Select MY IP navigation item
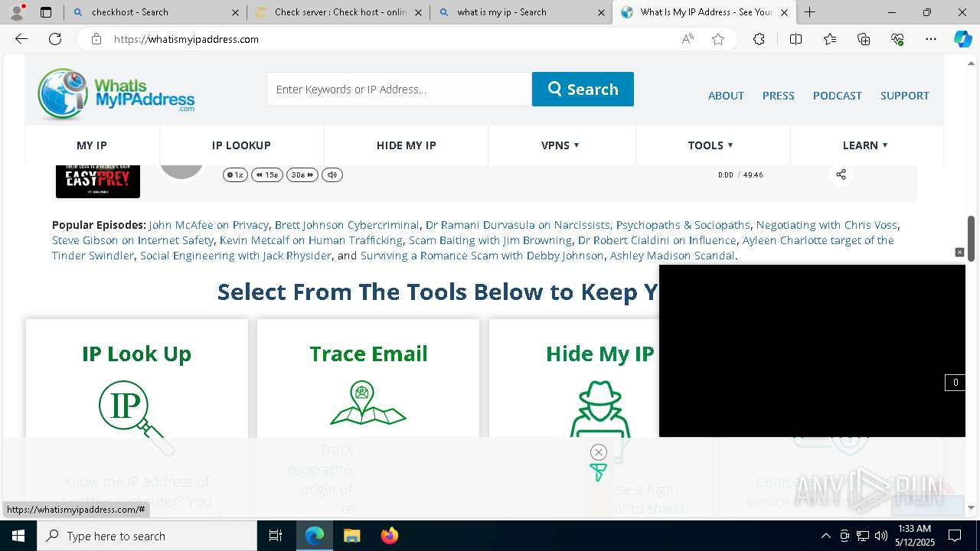 coord(92,145)
